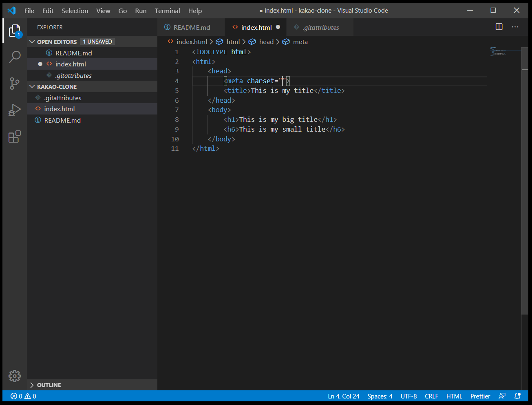
Task: Open the Explorer view in activity bar
Action: click(x=15, y=31)
